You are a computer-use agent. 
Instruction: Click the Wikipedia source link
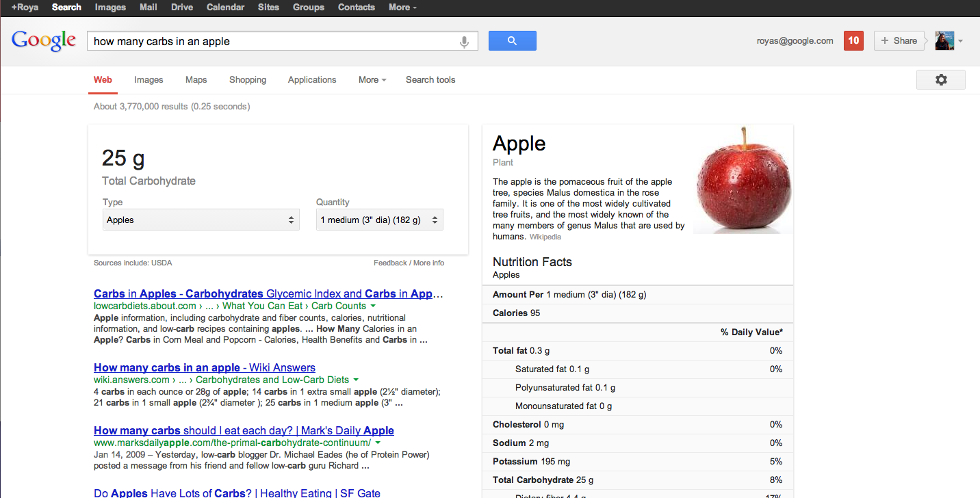pos(545,237)
